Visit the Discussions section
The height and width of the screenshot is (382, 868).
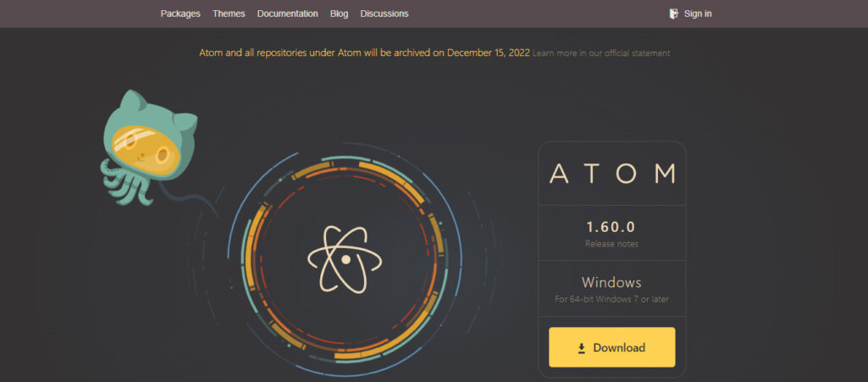[384, 14]
